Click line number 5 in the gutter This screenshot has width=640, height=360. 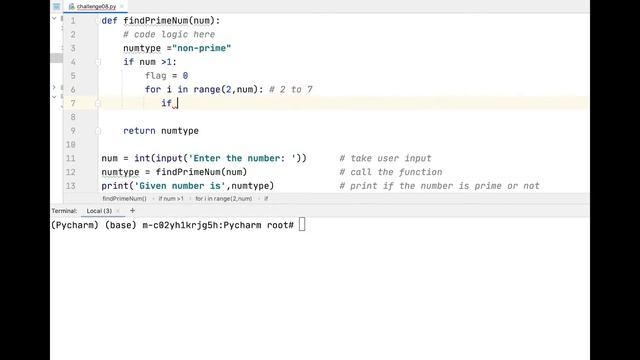tap(73, 76)
